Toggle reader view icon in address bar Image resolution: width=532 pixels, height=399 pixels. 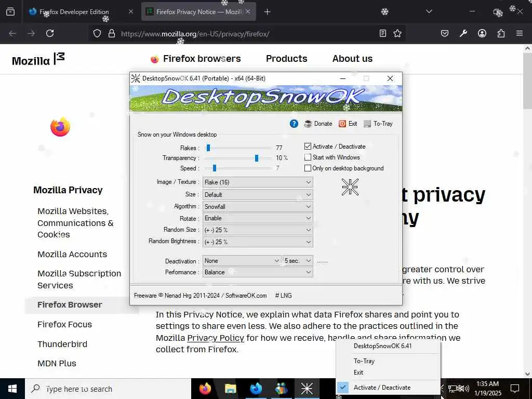point(383,33)
